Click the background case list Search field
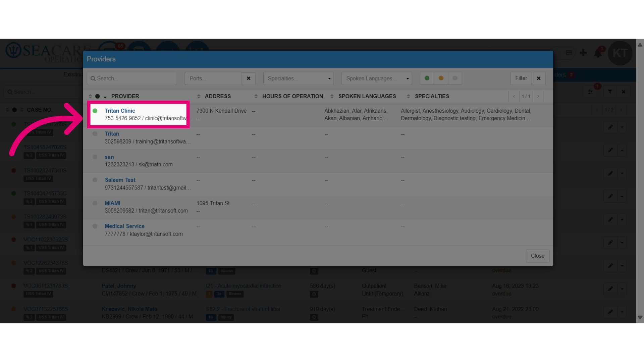 click(44, 92)
